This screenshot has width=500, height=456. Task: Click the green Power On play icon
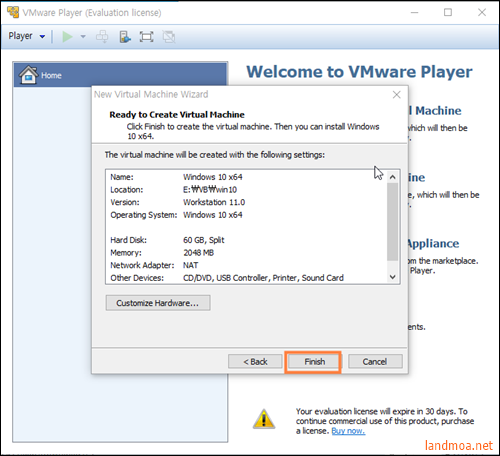(67, 37)
